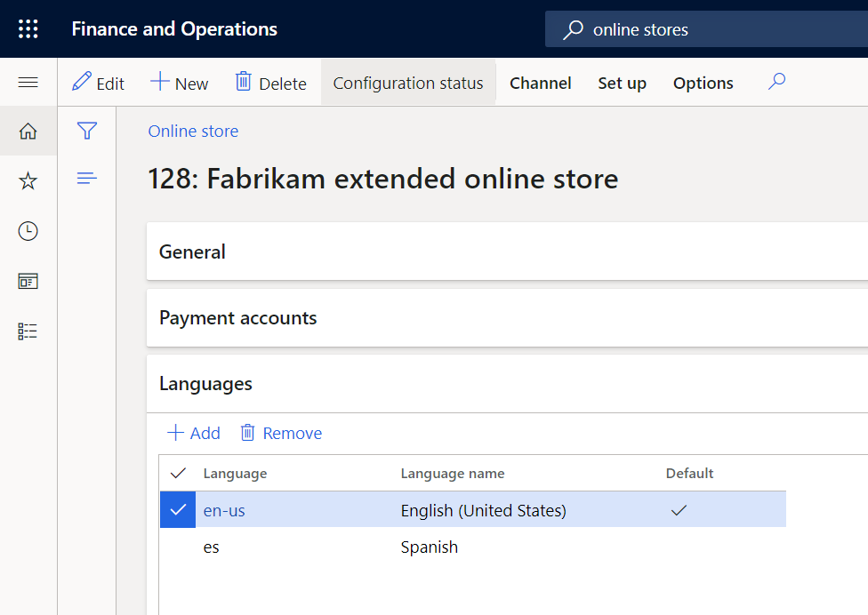Open the Configuration status tab
Screen dimensions: 868x615
[408, 83]
